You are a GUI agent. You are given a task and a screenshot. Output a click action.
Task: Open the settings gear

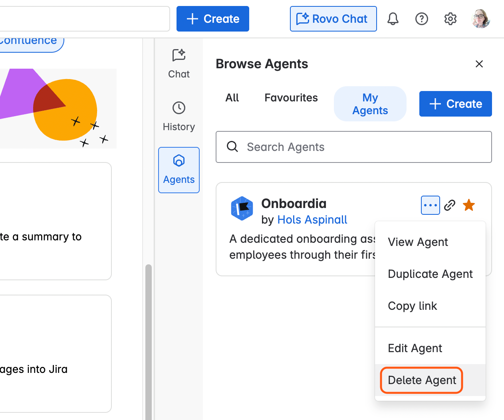click(450, 19)
